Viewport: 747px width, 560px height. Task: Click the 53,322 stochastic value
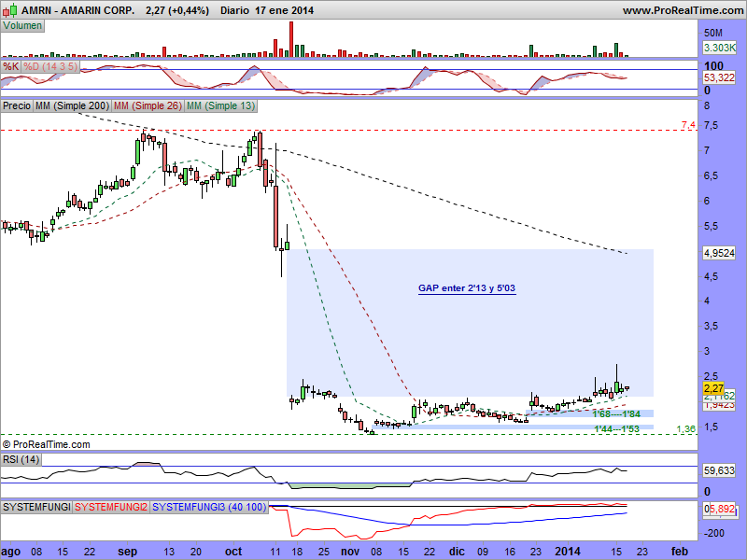(x=719, y=77)
